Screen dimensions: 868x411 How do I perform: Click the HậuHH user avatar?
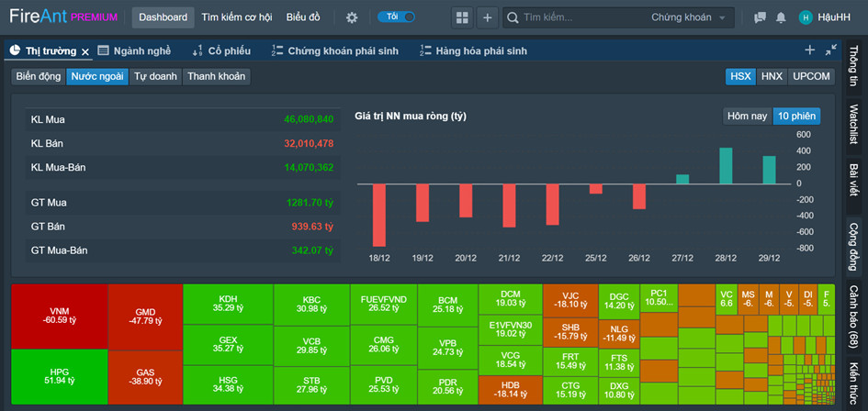[806, 17]
